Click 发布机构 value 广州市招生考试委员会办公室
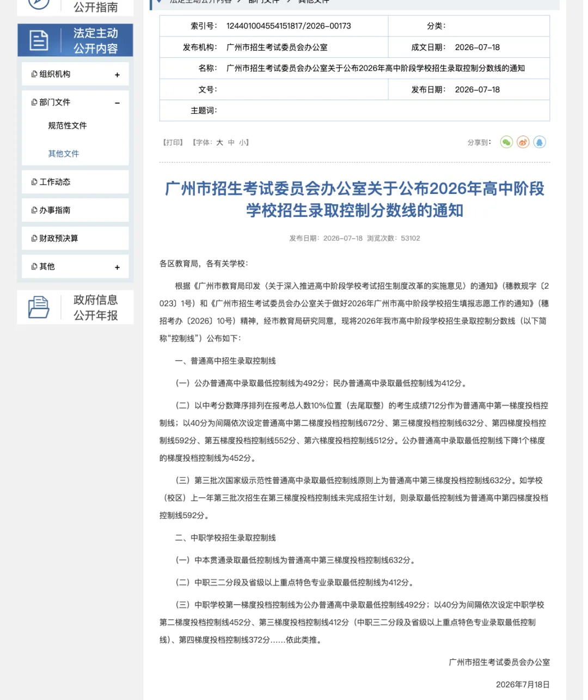 point(277,47)
